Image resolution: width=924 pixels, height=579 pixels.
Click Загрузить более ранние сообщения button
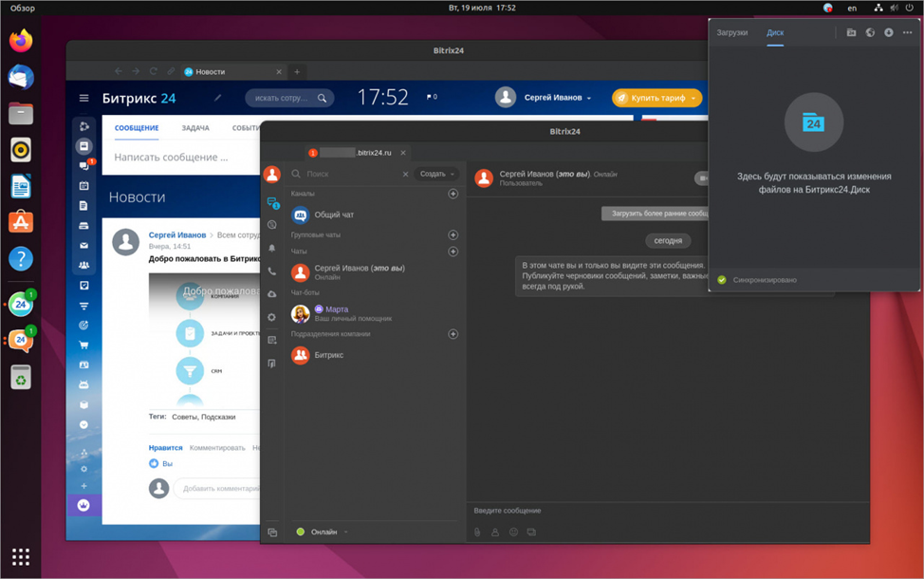[655, 214]
